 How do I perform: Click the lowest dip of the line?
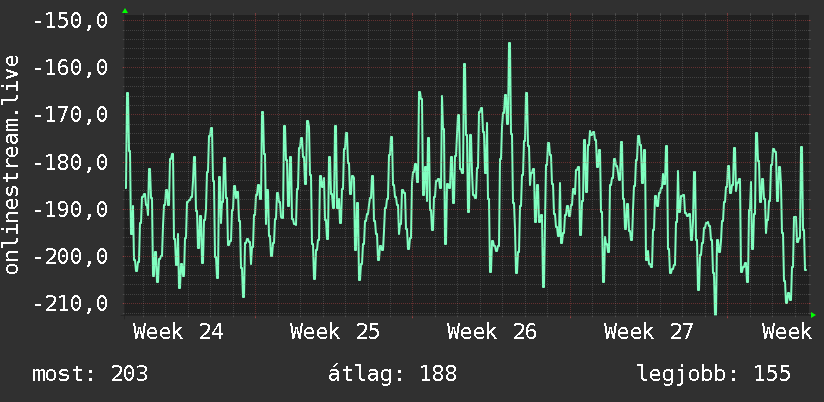click(715, 313)
